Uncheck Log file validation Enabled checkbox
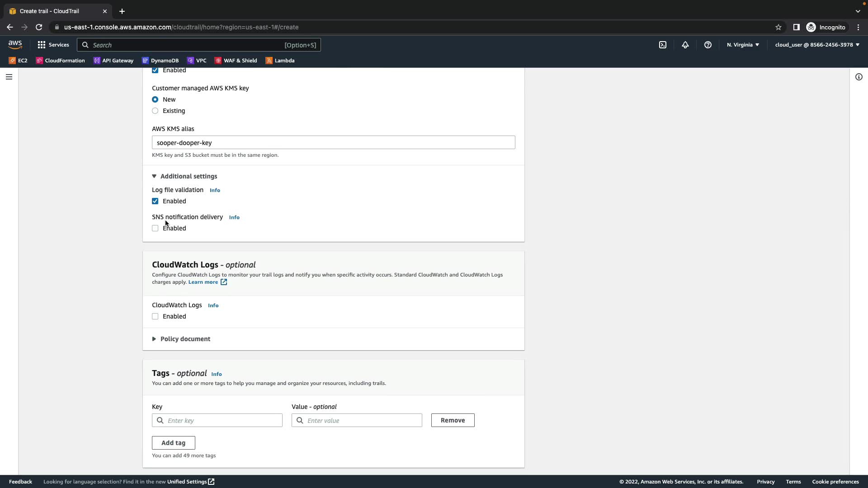This screenshot has height=488, width=868. (155, 201)
